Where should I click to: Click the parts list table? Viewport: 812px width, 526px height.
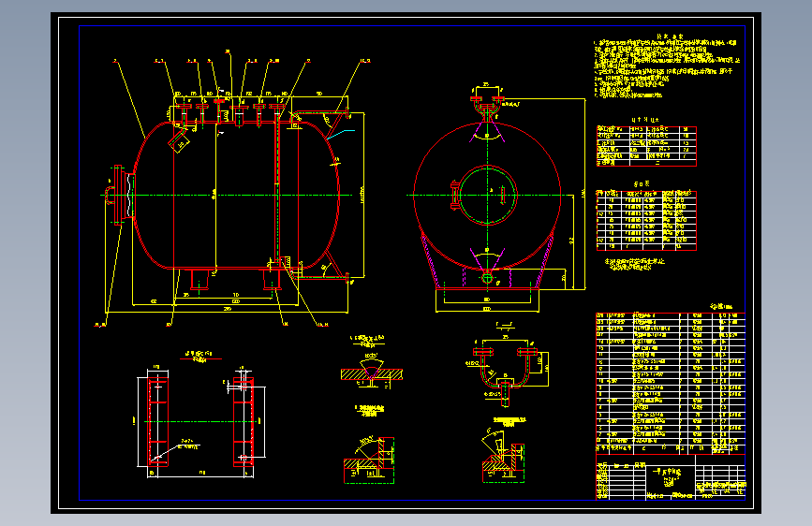pyautogui.click(x=671, y=383)
